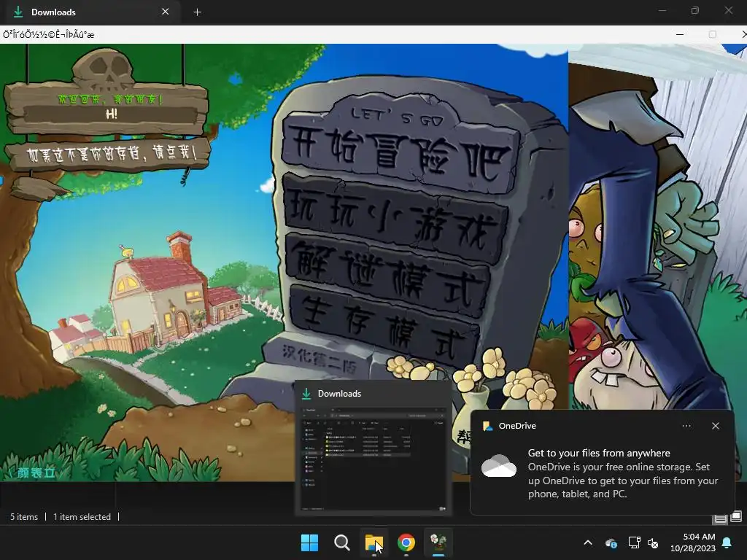
Task: Select 解谜模式 puzzle mode on tombstone
Action: (x=387, y=275)
